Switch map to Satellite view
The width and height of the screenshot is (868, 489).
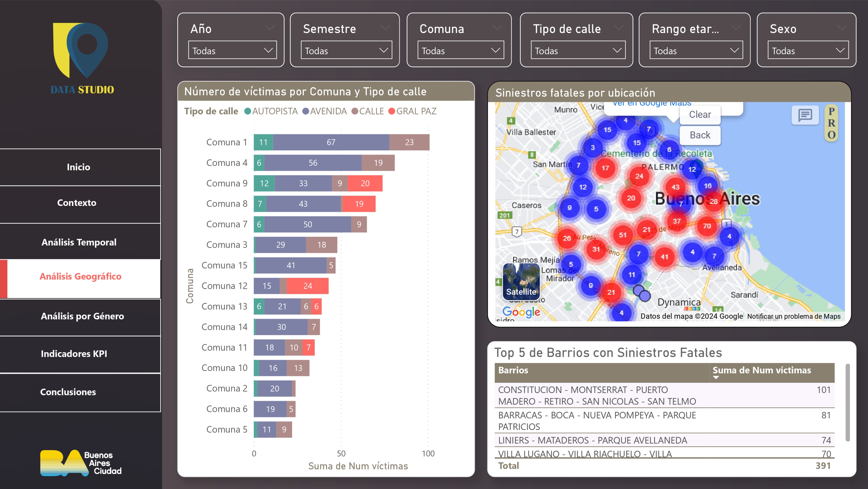(x=521, y=282)
